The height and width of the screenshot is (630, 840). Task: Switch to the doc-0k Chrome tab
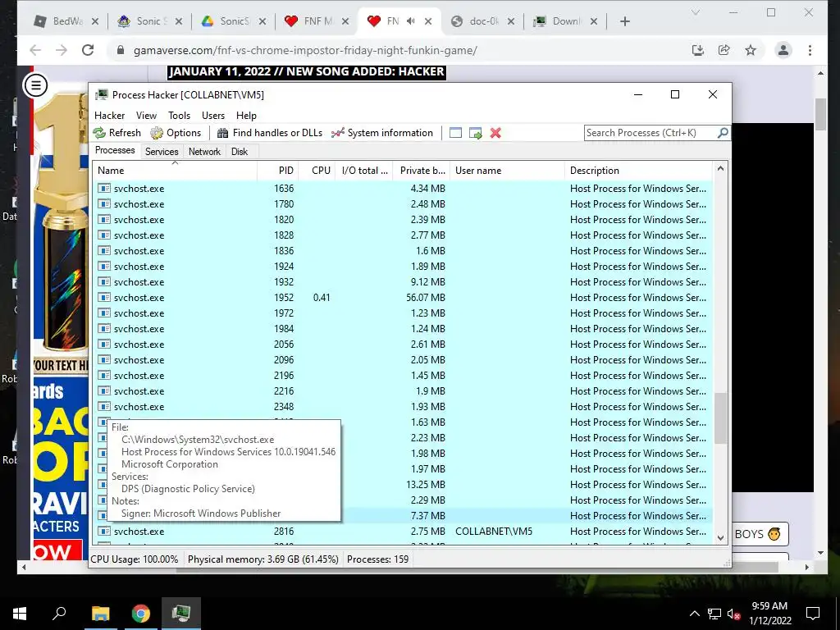pos(483,21)
